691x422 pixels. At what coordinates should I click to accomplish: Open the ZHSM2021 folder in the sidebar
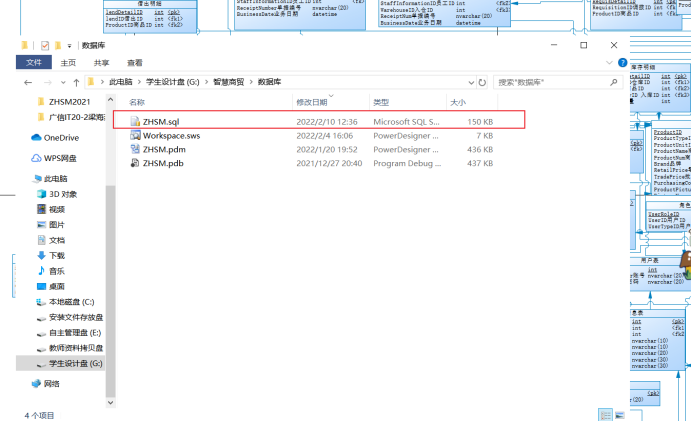[69, 102]
